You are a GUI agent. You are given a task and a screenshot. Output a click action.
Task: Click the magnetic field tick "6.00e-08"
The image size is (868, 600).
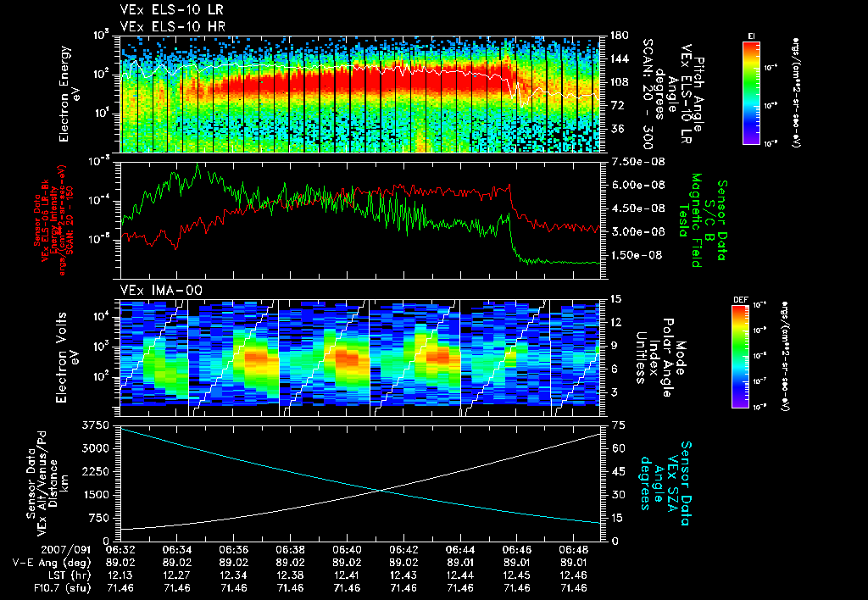click(637, 185)
